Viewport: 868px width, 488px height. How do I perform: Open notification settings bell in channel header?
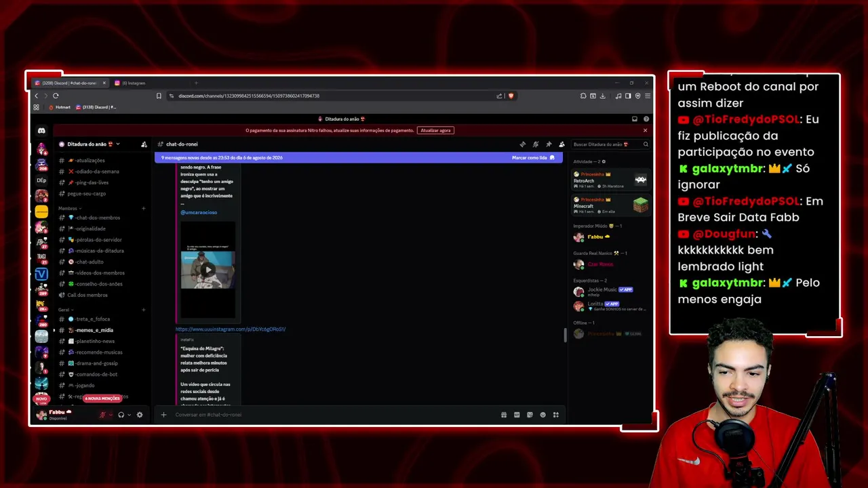pyautogui.click(x=535, y=144)
